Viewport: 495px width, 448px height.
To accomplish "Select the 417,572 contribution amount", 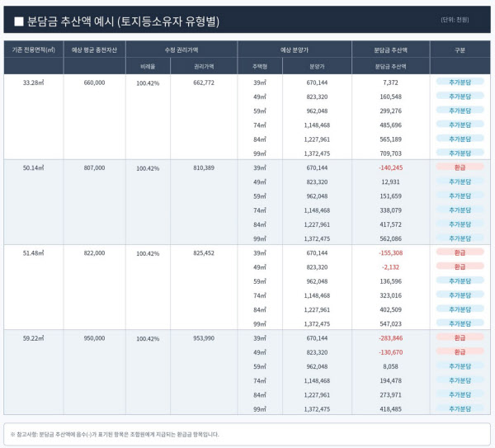I will (390, 224).
